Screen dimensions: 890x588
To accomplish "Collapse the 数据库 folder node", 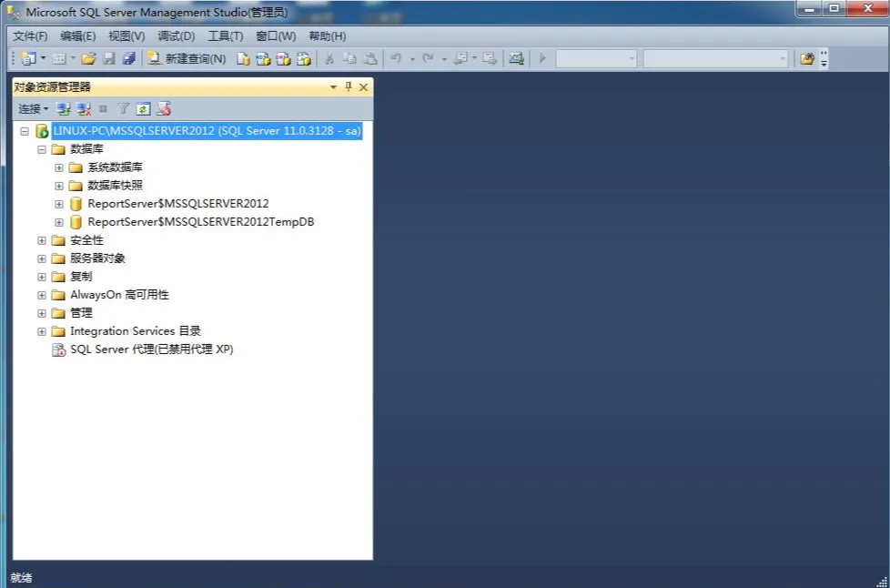I will click(42, 150).
